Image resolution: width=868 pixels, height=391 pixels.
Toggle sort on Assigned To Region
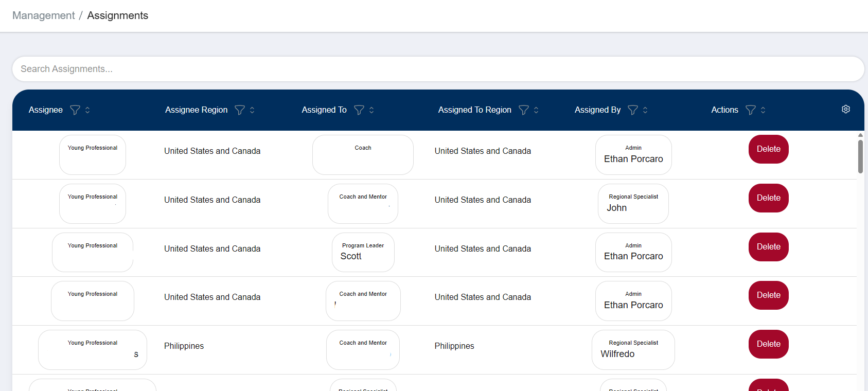[x=536, y=110]
